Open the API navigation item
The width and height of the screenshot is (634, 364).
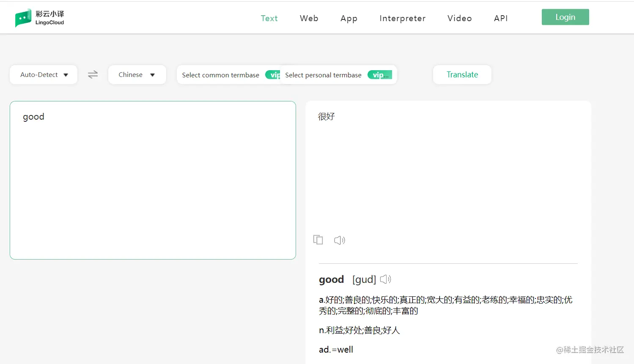500,18
